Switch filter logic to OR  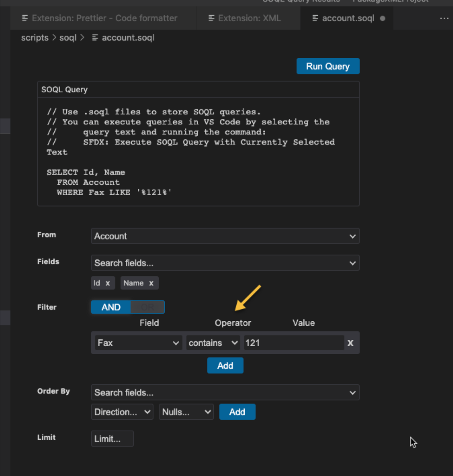[x=148, y=307]
